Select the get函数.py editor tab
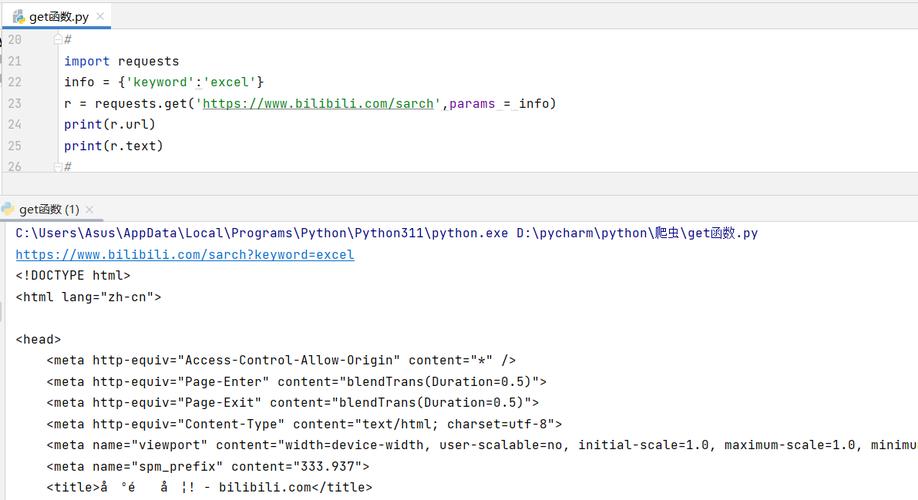Screen dimensions: 918x500 tap(59, 17)
